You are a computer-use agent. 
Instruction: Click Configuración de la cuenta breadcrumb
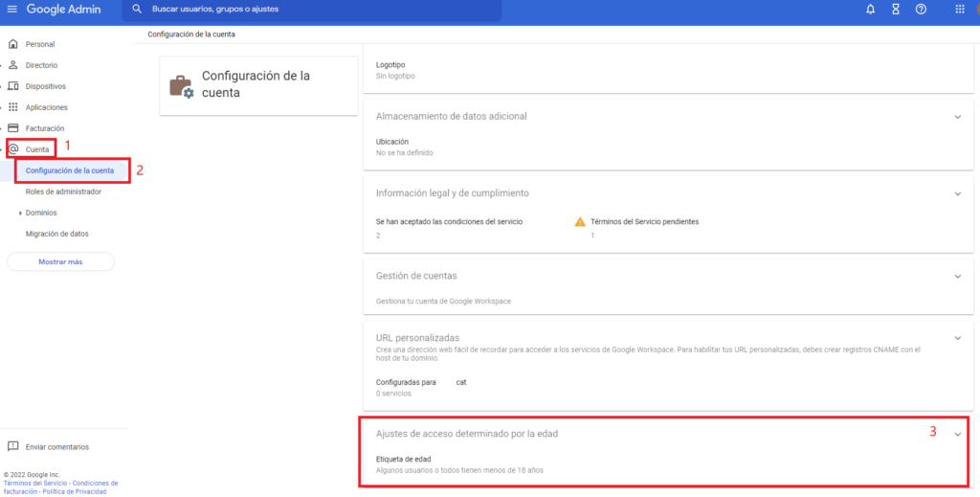(x=191, y=34)
